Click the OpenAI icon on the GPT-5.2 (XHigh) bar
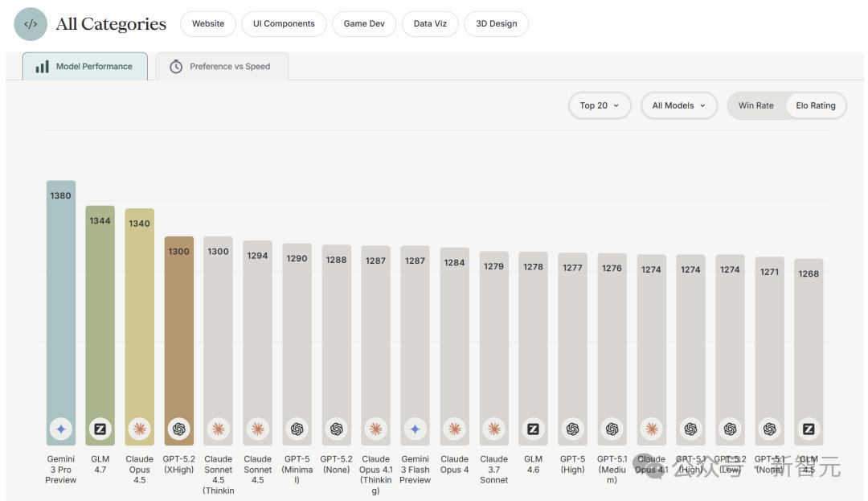Viewport: 868px width, 501px height. (178, 429)
